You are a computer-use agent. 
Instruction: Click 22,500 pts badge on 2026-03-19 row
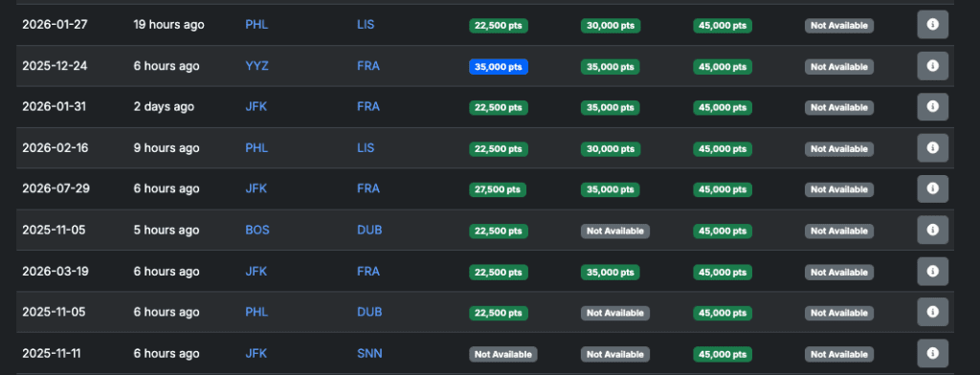[499, 273]
